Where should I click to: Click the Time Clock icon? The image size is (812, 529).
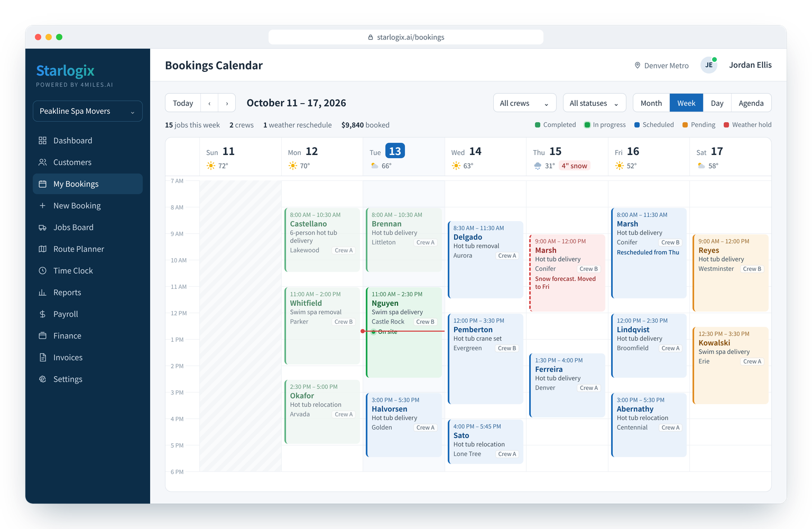(x=42, y=271)
